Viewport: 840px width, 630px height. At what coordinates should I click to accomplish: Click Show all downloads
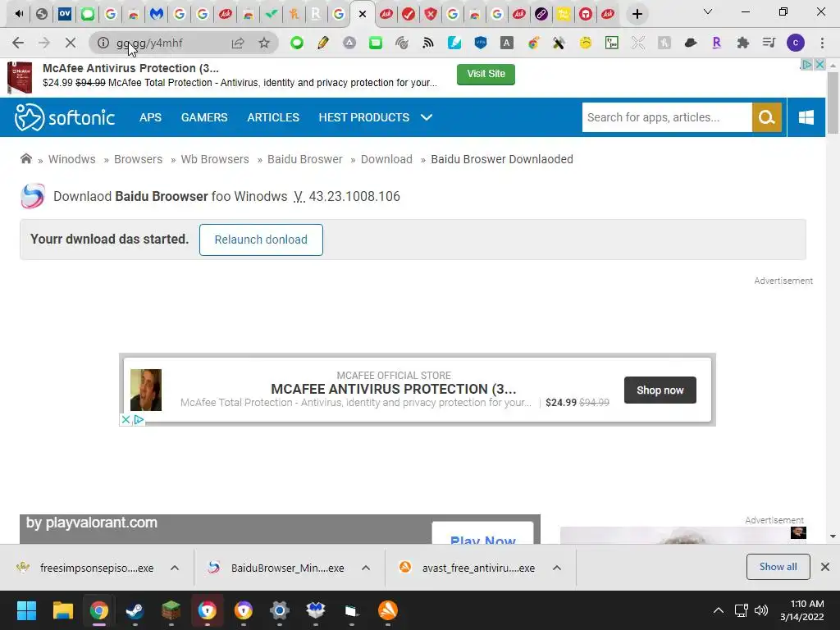click(x=778, y=567)
